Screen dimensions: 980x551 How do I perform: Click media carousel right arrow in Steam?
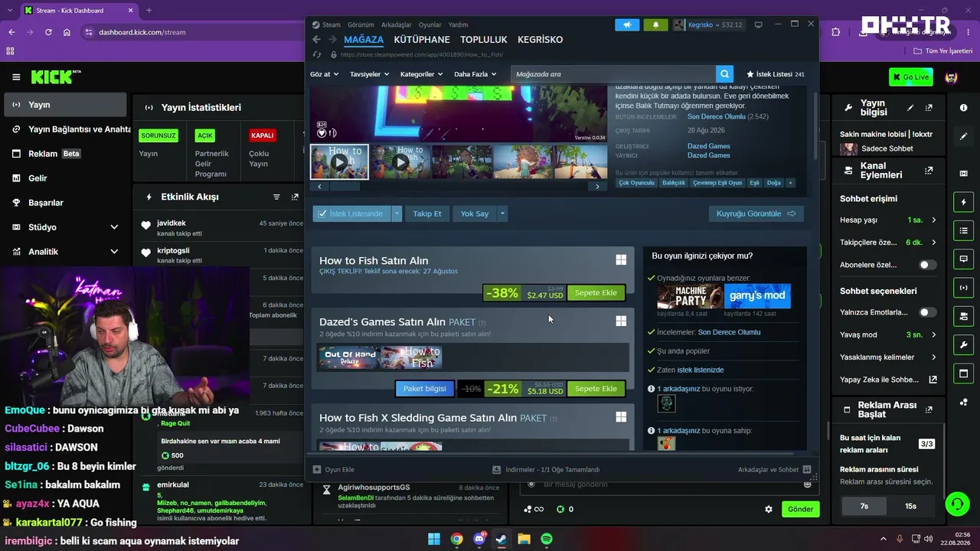(598, 187)
